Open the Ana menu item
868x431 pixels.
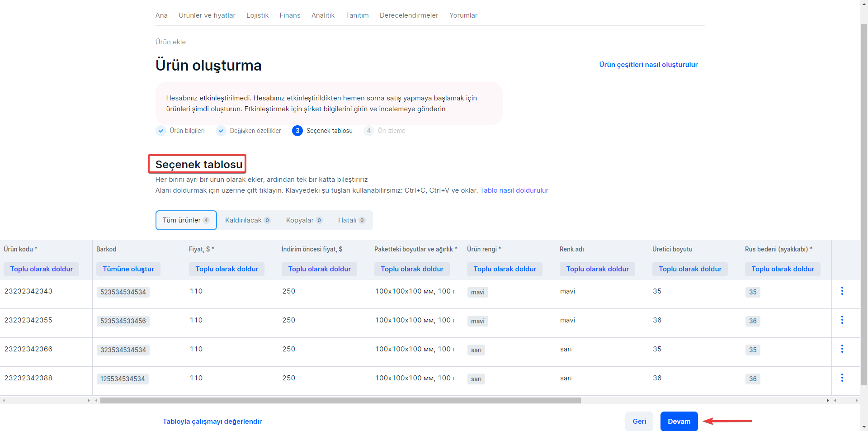tap(161, 15)
